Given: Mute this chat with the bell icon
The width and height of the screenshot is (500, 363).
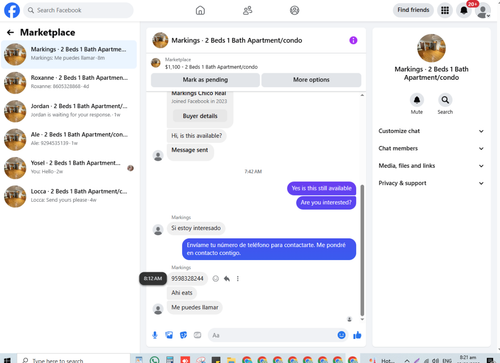Looking at the screenshot, I should tap(417, 100).
